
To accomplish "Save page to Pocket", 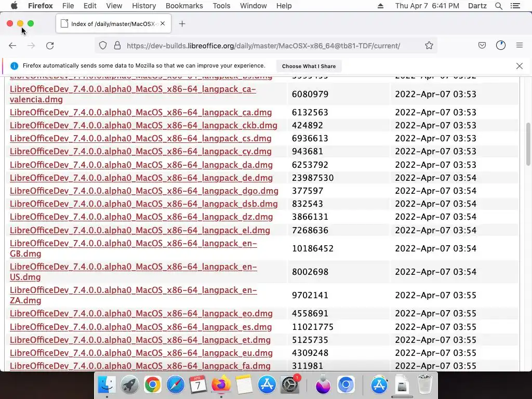I will (482, 46).
